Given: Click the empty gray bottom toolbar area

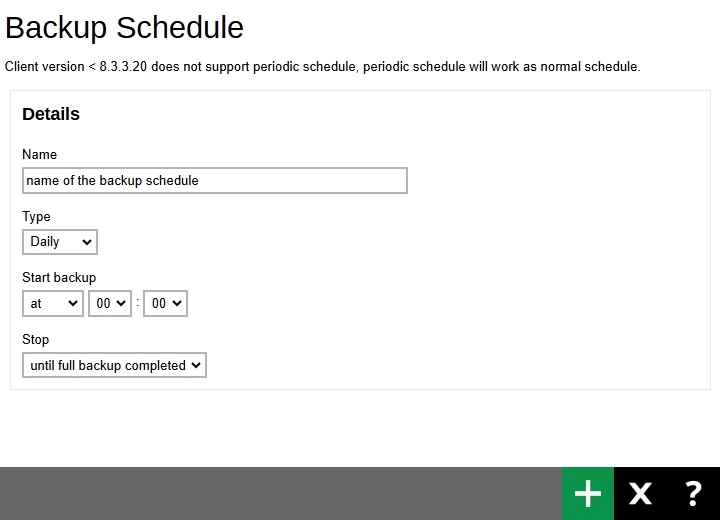Looking at the screenshot, I should point(280,493).
